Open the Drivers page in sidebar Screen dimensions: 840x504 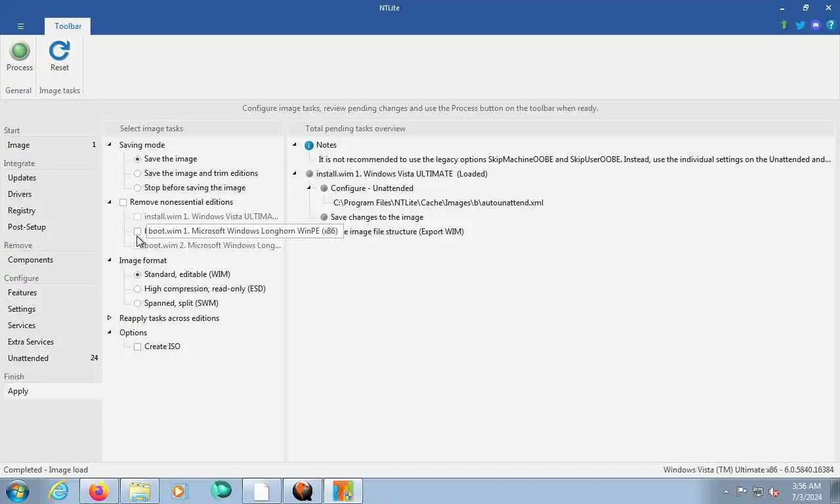(x=51, y=194)
